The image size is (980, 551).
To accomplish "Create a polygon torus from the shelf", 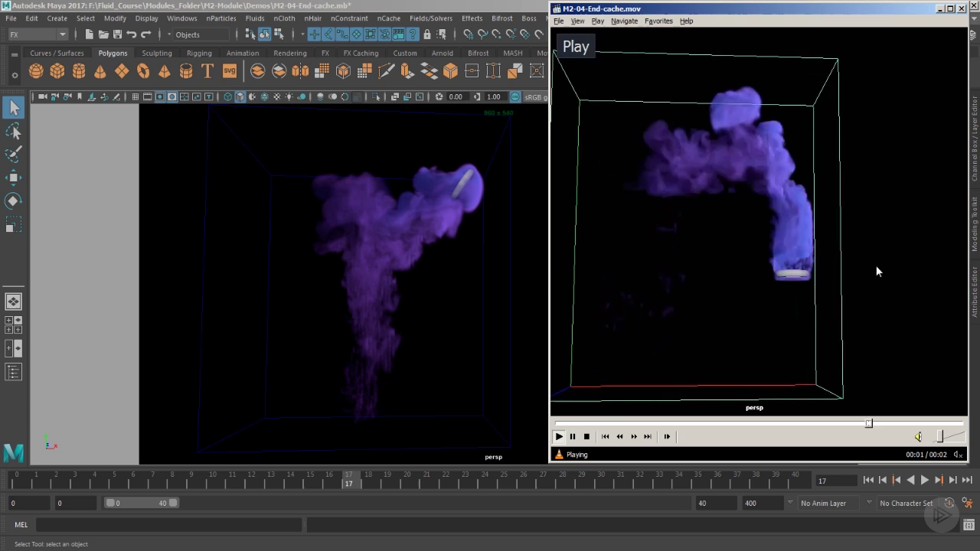I will 143,71.
